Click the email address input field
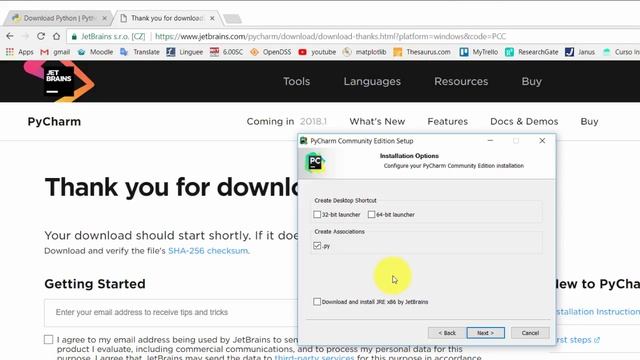640x360 pixels. (171, 313)
